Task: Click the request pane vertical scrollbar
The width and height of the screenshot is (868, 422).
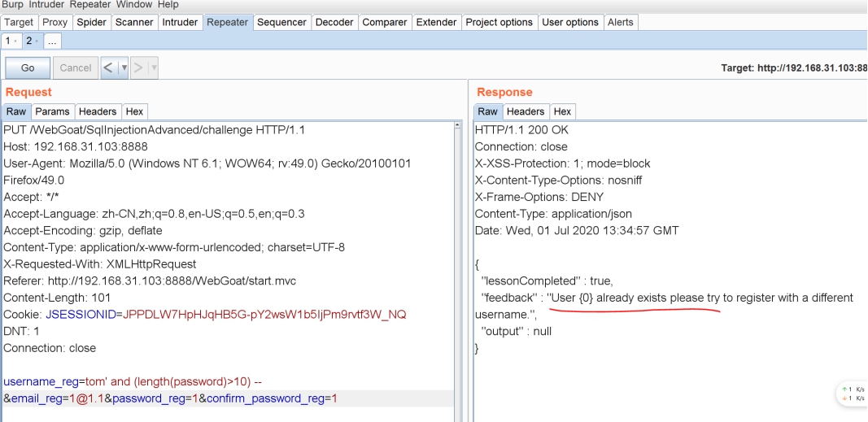Action: pyautogui.click(x=458, y=271)
